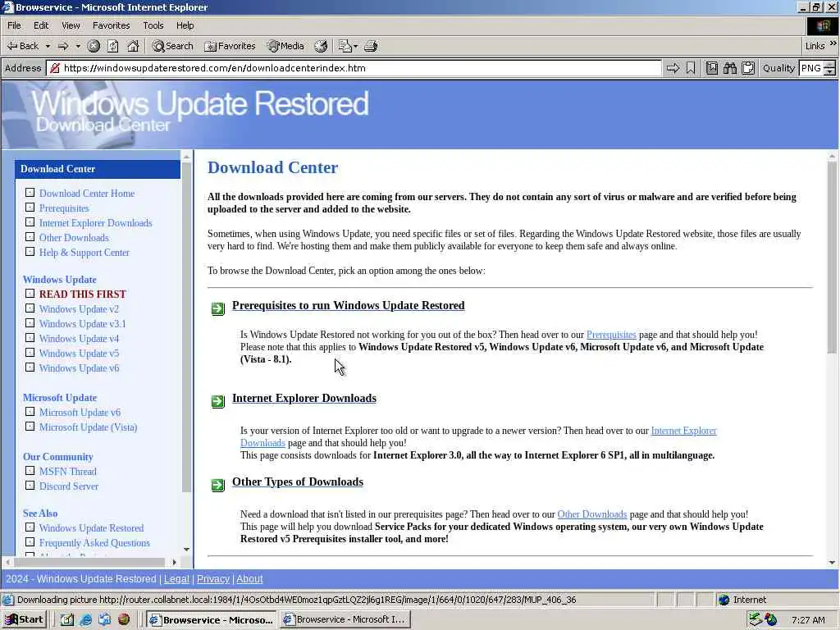840x630 pixels.
Task: Click the checkbox bullet beside READ THIS FIRST
Action: [30, 293]
